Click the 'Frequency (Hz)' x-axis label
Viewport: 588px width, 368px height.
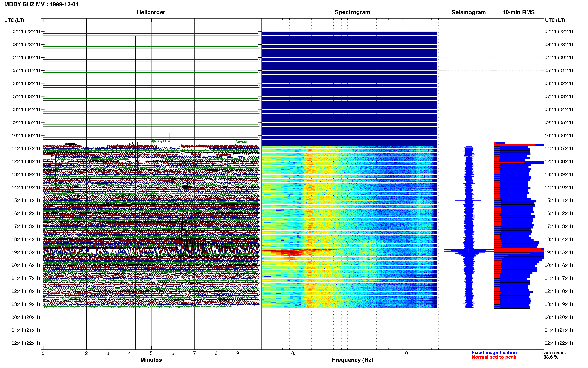[x=352, y=360]
